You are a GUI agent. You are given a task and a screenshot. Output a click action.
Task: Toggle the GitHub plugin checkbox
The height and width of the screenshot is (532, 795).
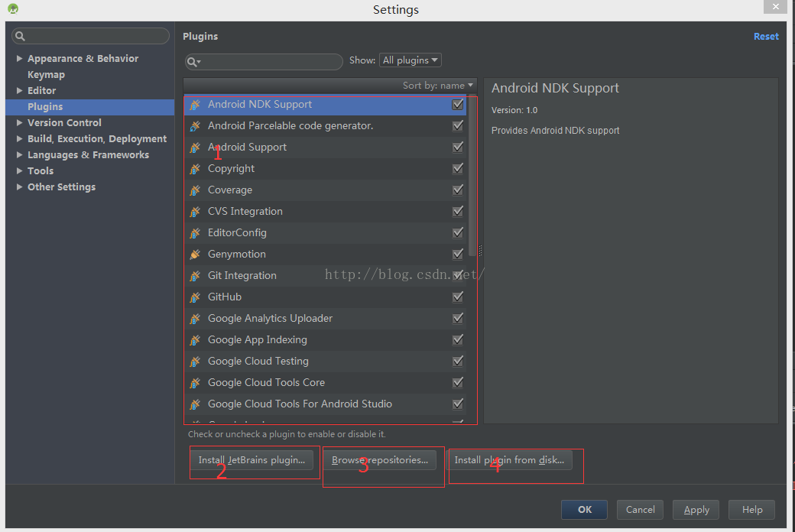point(458,297)
